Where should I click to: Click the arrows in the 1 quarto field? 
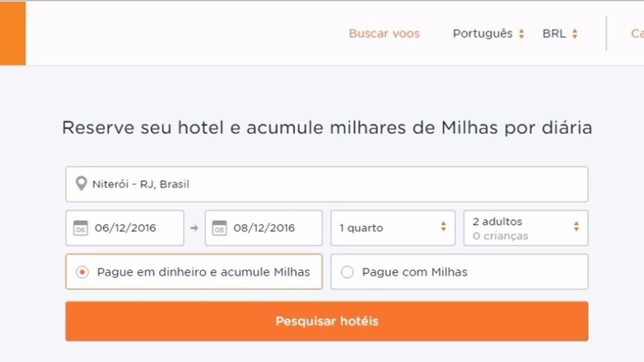pyautogui.click(x=443, y=227)
